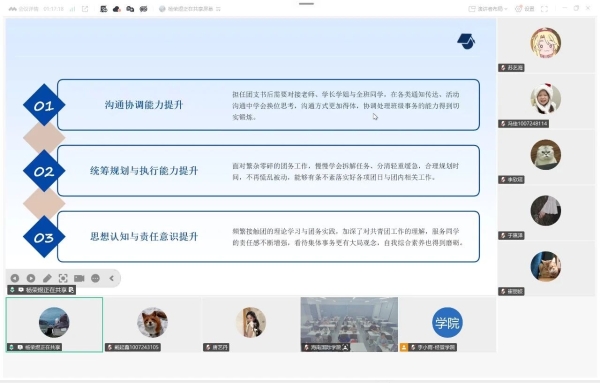Screen dimensions: 600x383
Task: Advance with the next slide play button
Action: coord(31,278)
